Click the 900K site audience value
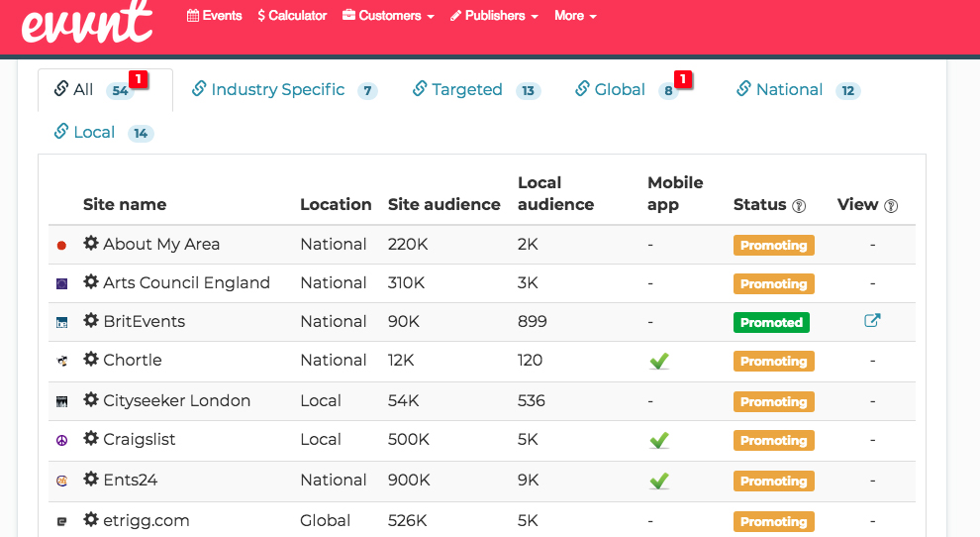Viewport: 980px width, 537px height. click(409, 481)
